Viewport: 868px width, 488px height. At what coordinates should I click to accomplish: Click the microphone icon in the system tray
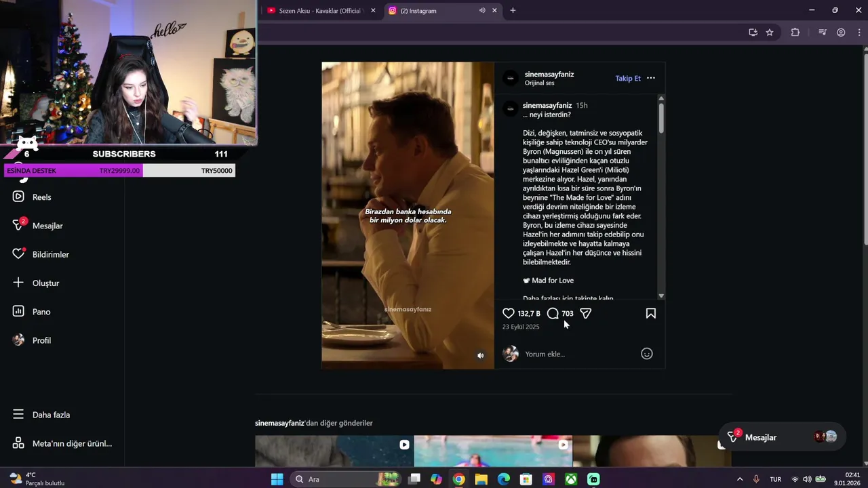click(756, 479)
